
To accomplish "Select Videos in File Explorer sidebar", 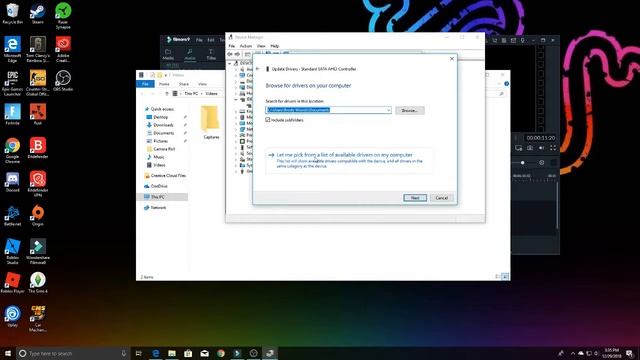I will (159, 165).
